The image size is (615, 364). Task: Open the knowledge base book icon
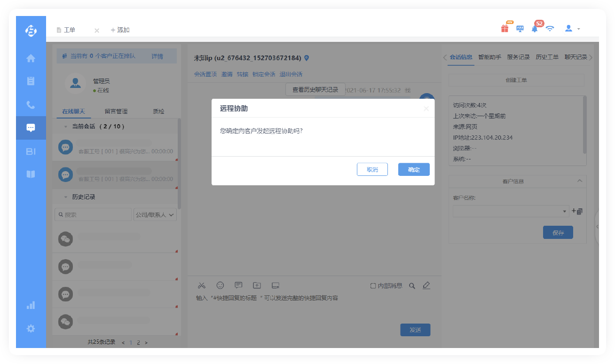tap(31, 174)
